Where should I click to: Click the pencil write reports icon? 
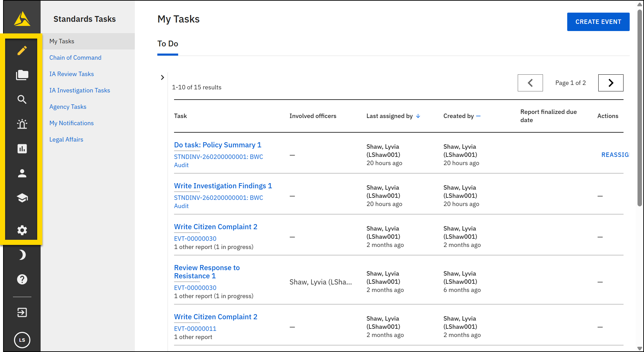click(x=22, y=51)
